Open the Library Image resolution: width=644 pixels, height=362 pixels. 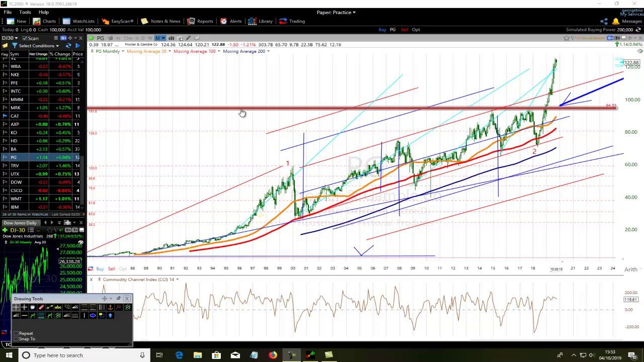pyautogui.click(x=261, y=21)
